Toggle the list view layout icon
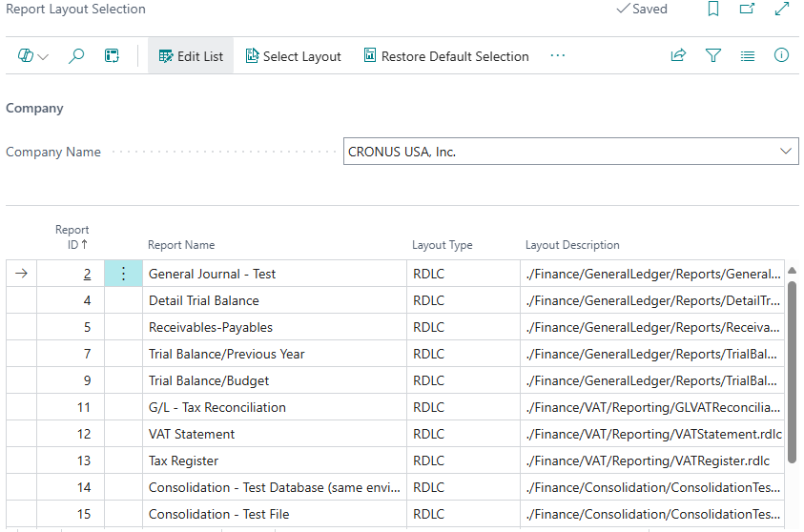The width and height of the screenshot is (804, 532). click(748, 56)
